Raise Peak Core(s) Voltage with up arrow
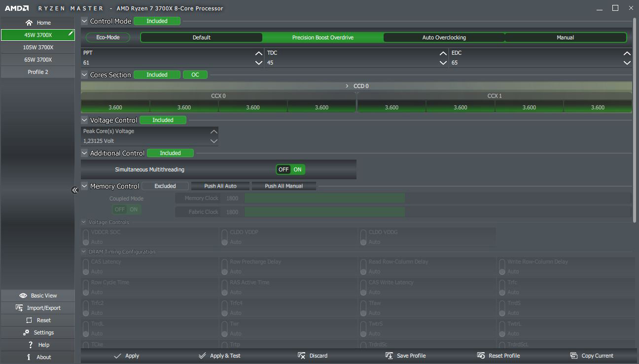The height and width of the screenshot is (364, 639). coord(213,132)
